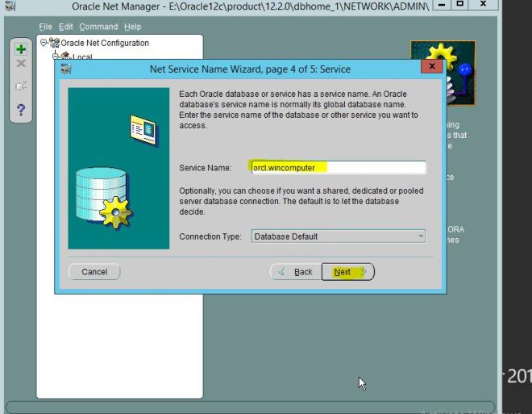The height and width of the screenshot is (414, 532).
Task: Open the Edit menu
Action: point(66,27)
